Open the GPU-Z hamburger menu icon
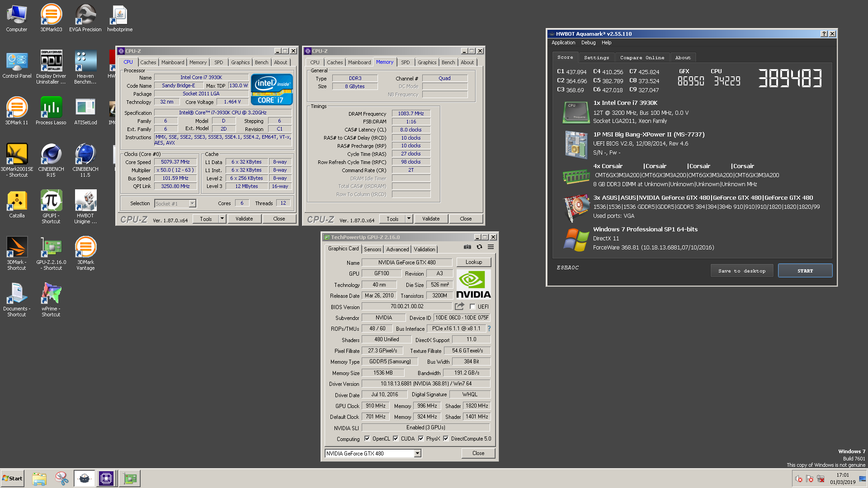The height and width of the screenshot is (488, 868). (491, 247)
